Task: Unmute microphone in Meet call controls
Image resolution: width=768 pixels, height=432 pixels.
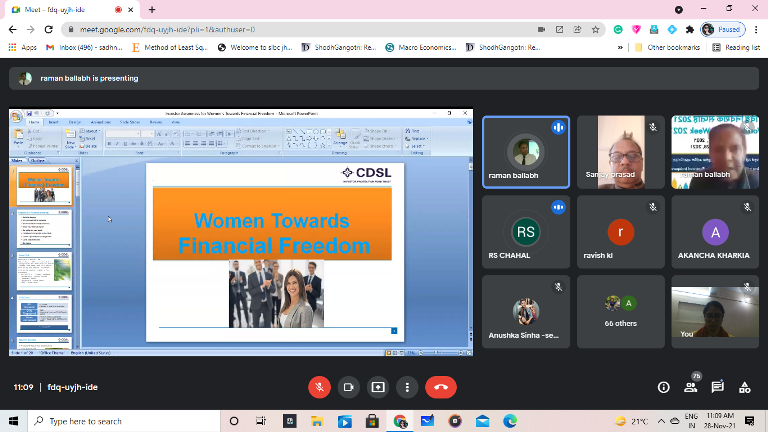Action: [319, 387]
